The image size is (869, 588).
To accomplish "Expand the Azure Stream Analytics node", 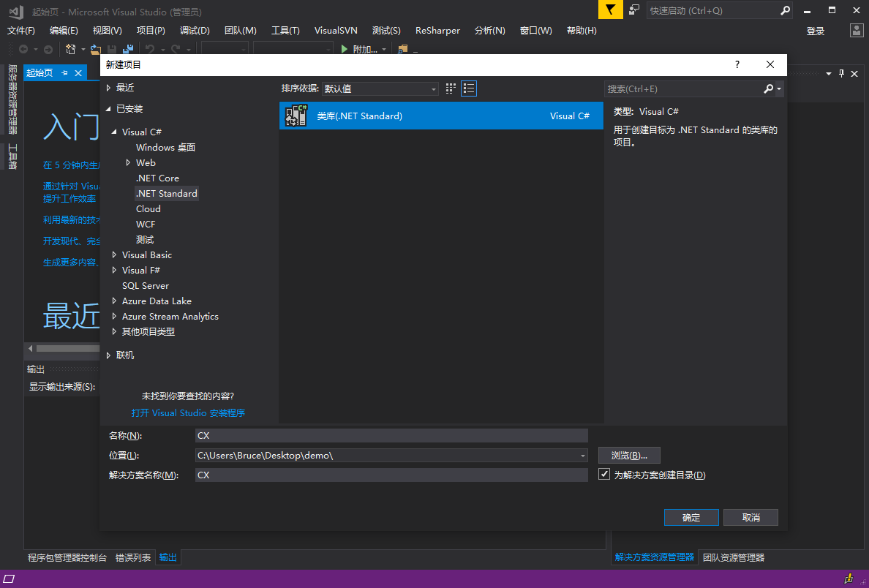I will click(114, 317).
